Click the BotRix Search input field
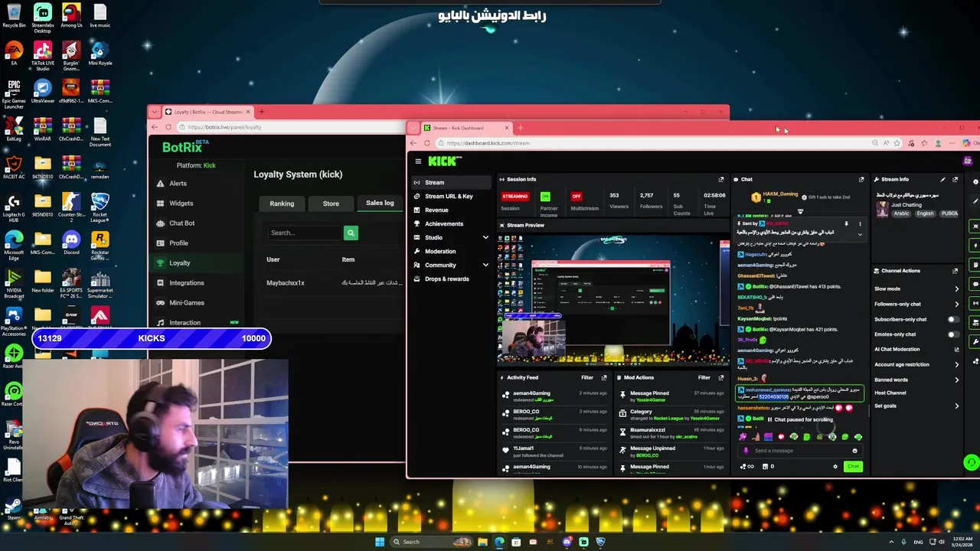This screenshot has width=980, height=551. pos(305,233)
